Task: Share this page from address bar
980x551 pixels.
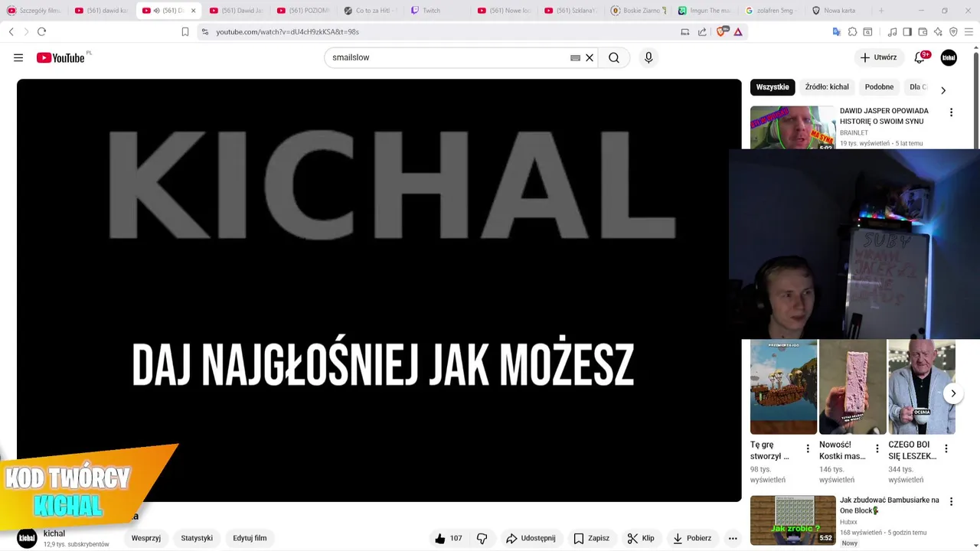Action: pyautogui.click(x=702, y=31)
